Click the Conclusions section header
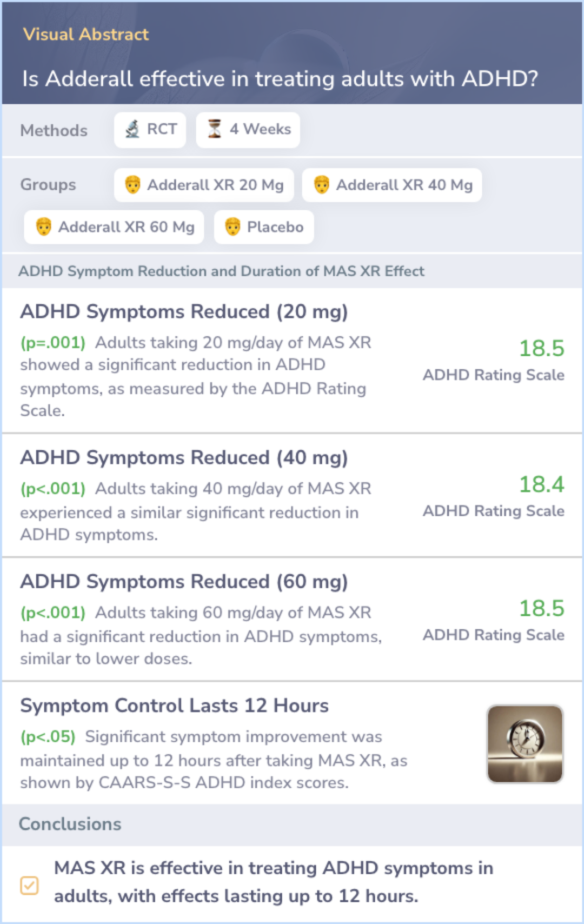584x924 pixels. point(70,824)
